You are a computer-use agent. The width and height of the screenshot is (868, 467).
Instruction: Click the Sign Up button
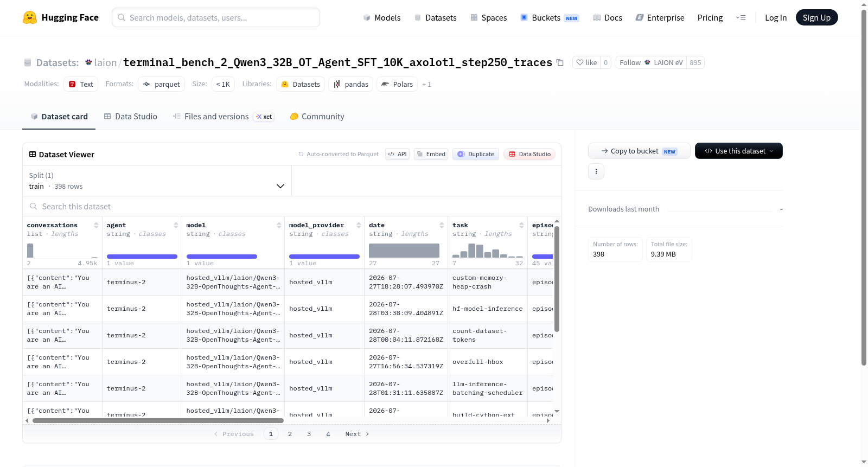tap(817, 17)
